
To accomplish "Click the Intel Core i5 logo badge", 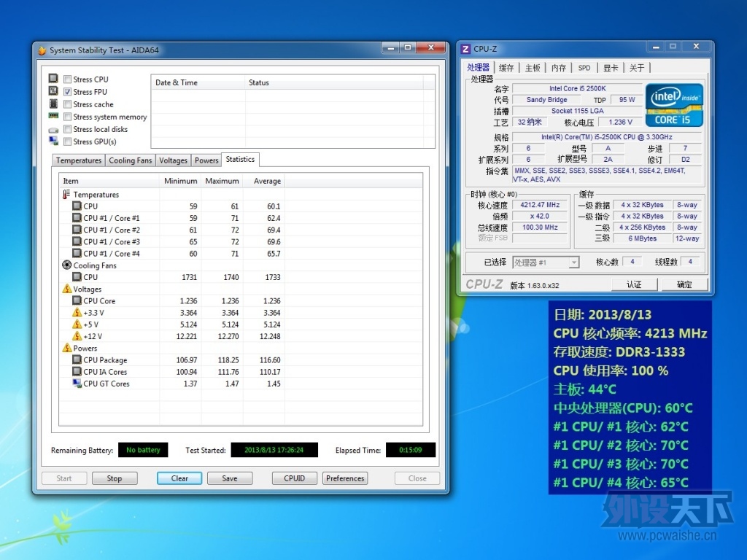I will pos(674,105).
